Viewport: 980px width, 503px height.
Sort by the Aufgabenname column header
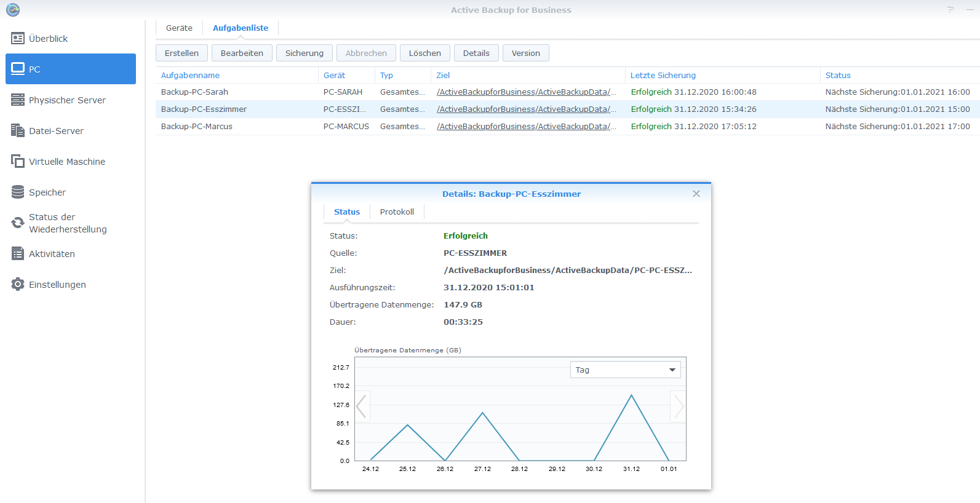[190, 75]
